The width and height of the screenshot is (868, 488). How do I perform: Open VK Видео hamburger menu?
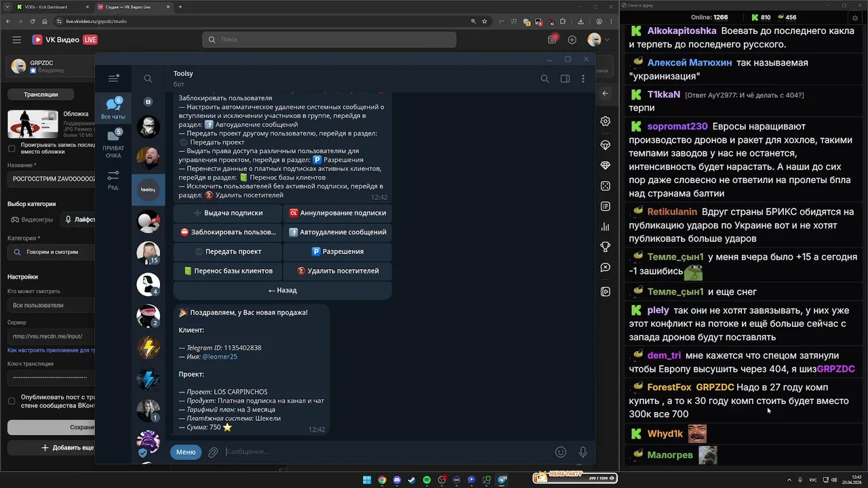(17, 40)
